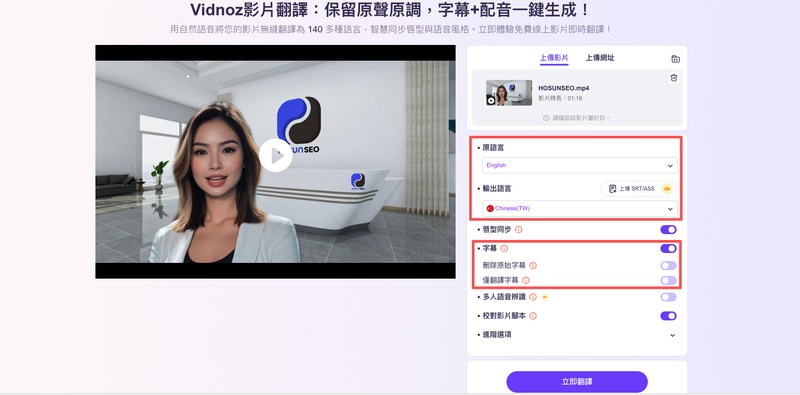
Task: Click the premium badge next to 多人語音辨識
Action: coord(544,297)
